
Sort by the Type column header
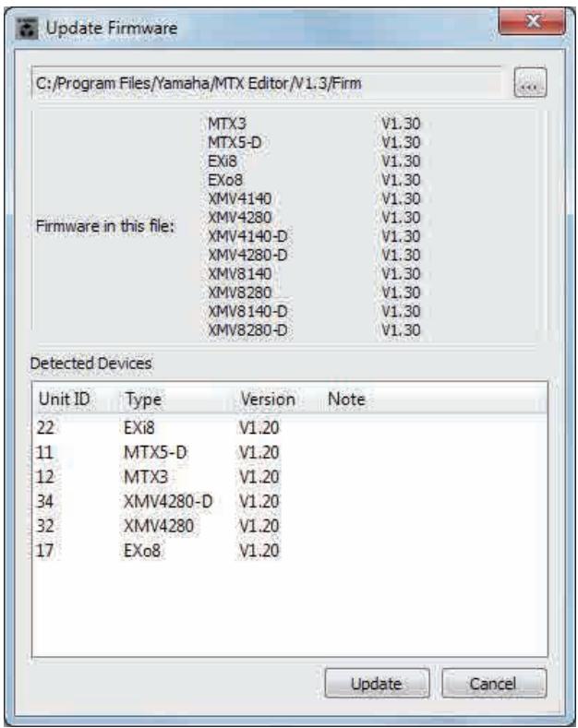pos(143,399)
